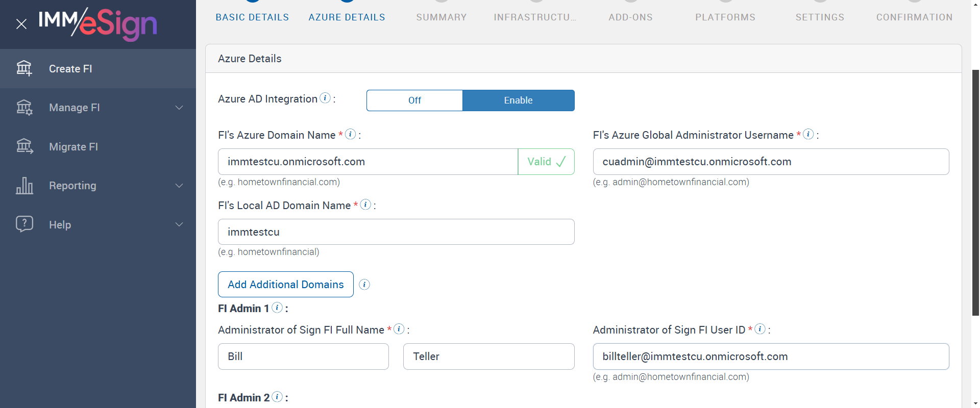Click info icon next to Add Additional Domains
Viewport: 980px width, 408px height.
[x=364, y=285]
